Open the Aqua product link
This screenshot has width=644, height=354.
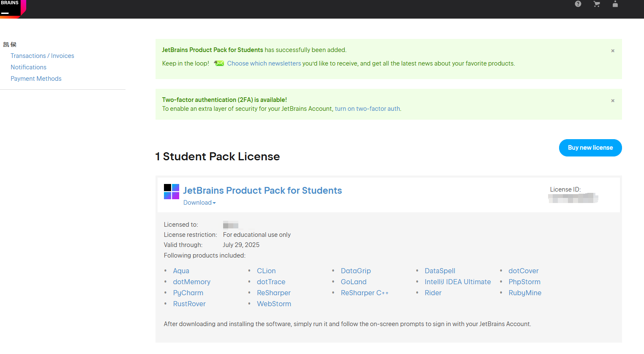click(181, 271)
